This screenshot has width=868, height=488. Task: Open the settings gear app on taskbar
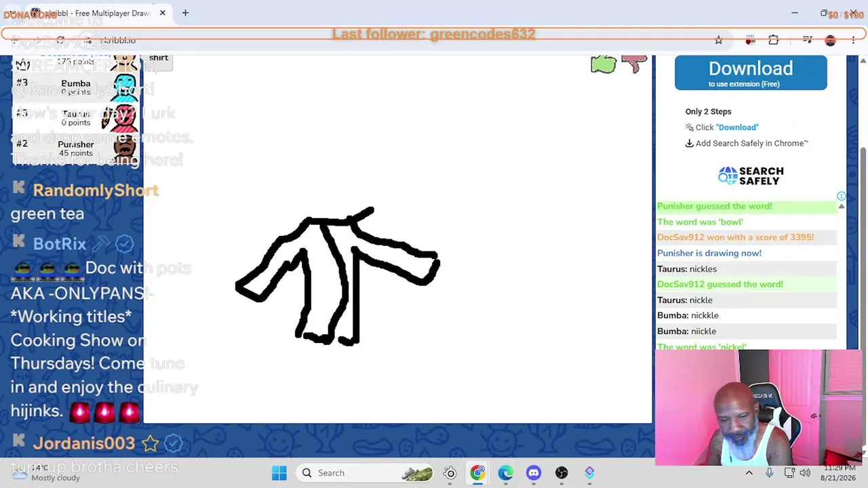(450, 473)
